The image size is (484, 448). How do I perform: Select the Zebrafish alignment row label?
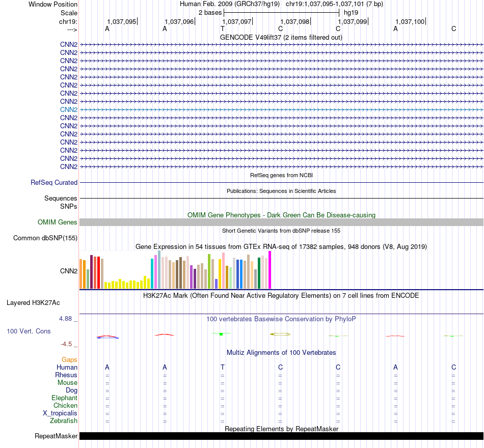[64, 421]
